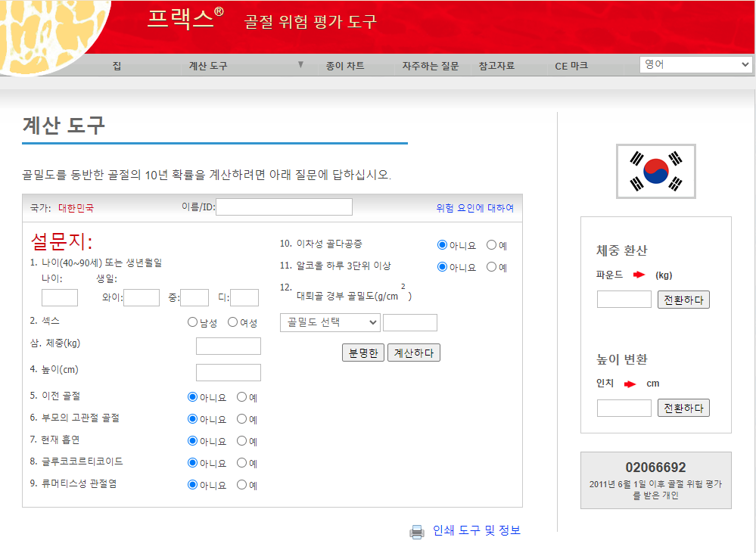This screenshot has width=756, height=553.
Task: Click the 계산하다 button
Action: tap(414, 353)
